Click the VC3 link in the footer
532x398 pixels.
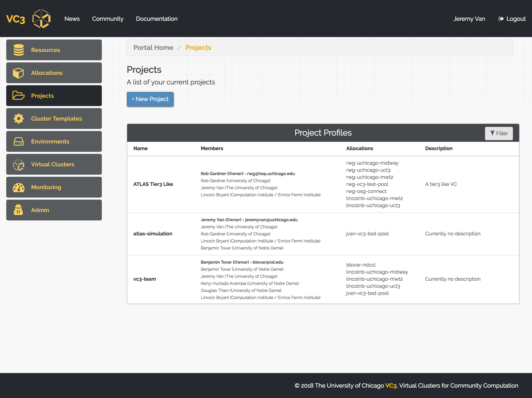coord(390,386)
